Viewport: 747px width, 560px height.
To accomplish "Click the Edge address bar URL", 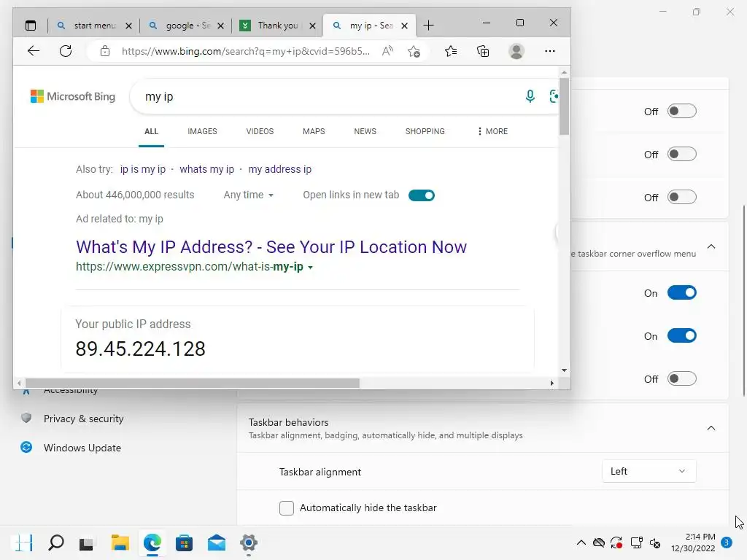I will [245, 51].
